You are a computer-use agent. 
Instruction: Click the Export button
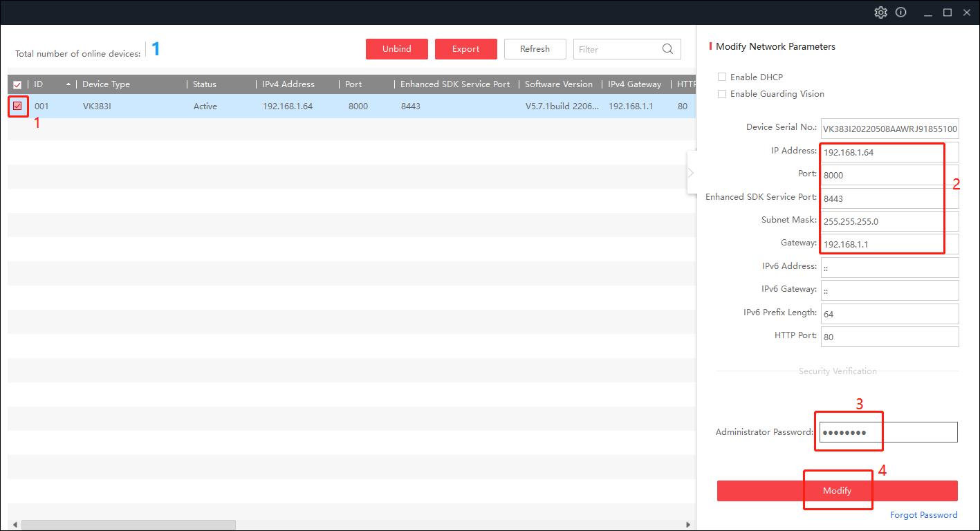(x=465, y=49)
